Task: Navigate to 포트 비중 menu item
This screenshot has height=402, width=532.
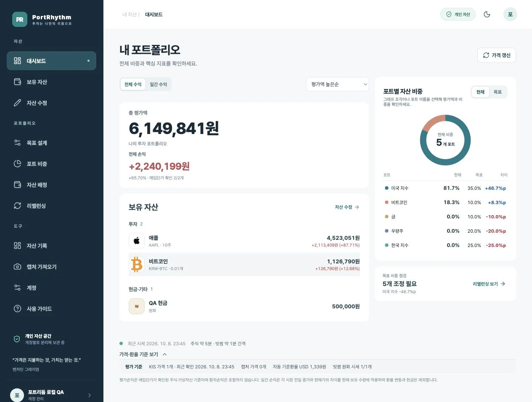Action: click(x=51, y=163)
